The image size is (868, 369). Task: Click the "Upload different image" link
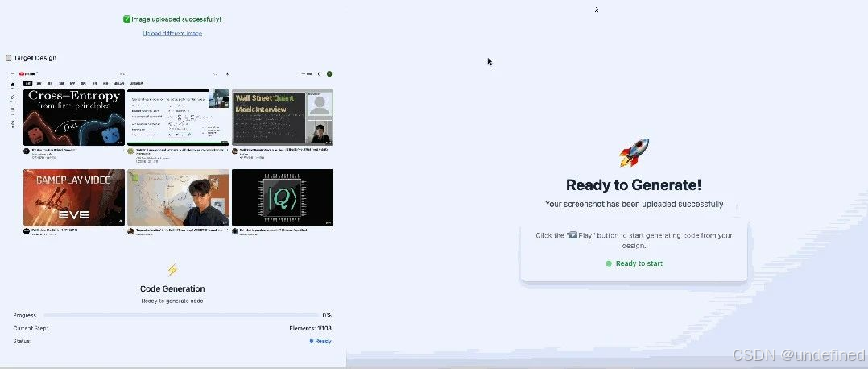172,33
